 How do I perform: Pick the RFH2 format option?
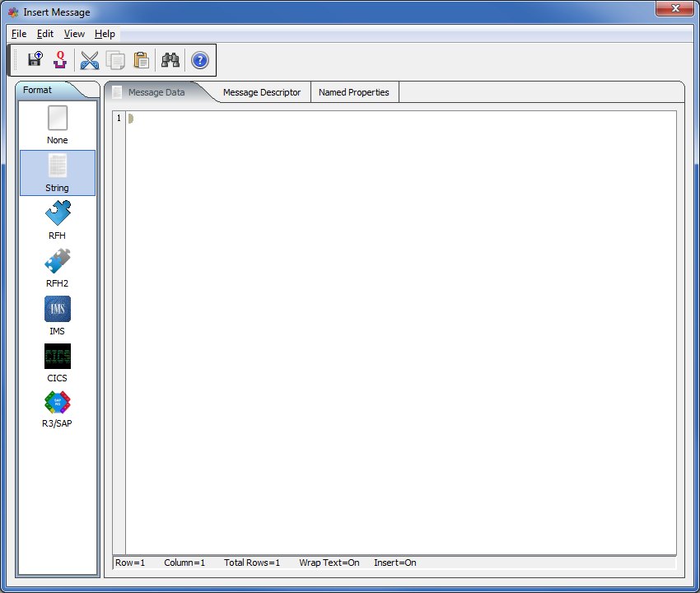point(58,268)
